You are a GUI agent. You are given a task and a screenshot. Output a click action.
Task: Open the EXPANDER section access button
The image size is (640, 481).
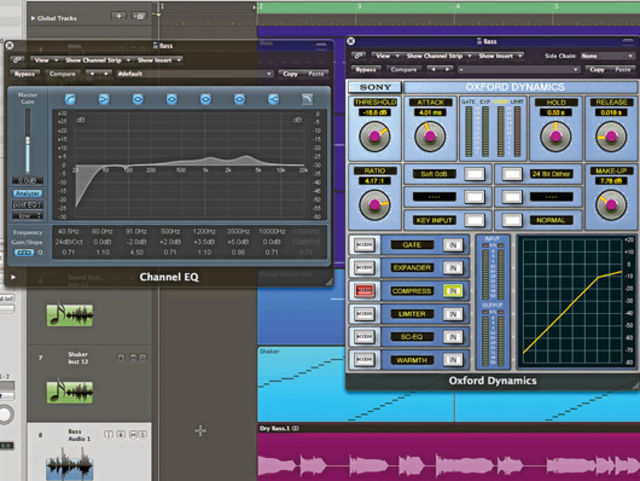click(364, 267)
